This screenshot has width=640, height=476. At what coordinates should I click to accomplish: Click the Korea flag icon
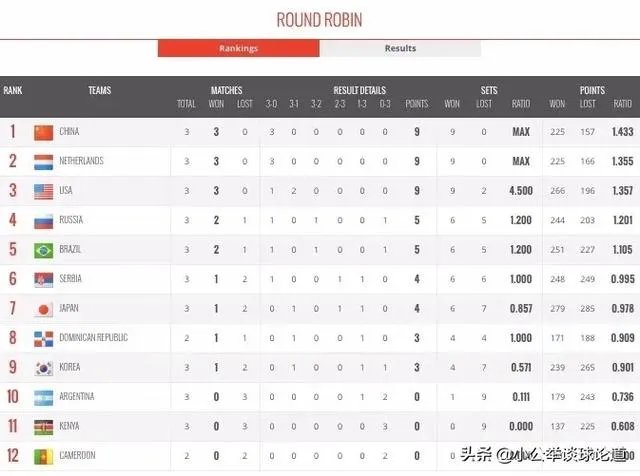[x=43, y=367]
